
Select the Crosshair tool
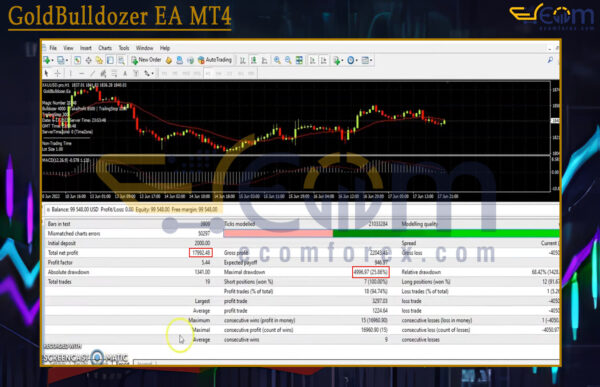pyautogui.click(x=57, y=73)
